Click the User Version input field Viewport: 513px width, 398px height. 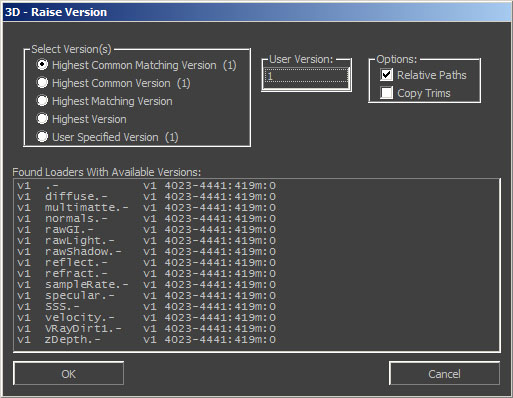click(306, 76)
